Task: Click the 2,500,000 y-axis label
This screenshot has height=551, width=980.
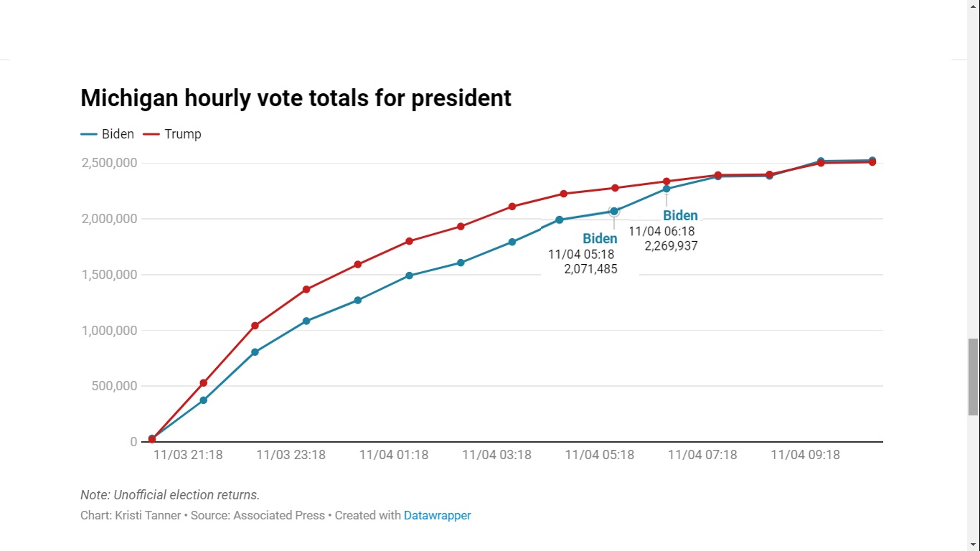Action: (x=109, y=163)
